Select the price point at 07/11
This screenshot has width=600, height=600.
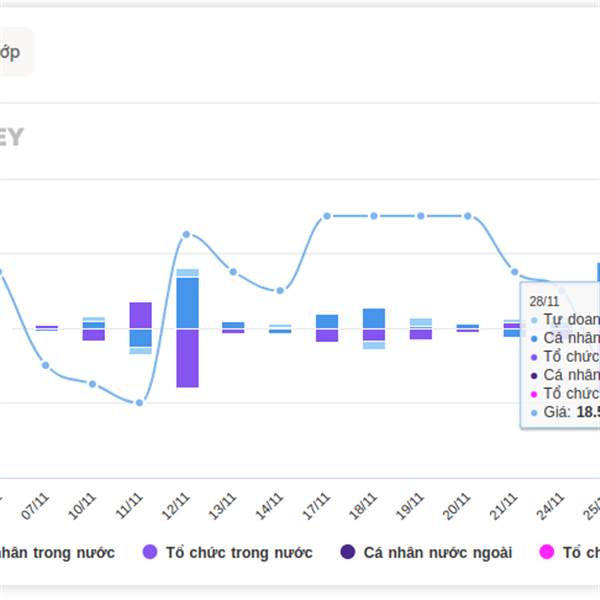(46, 365)
